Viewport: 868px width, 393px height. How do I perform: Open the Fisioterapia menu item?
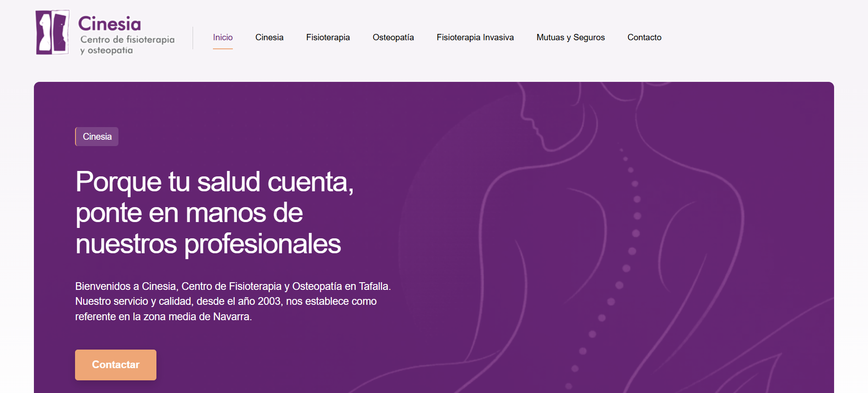[x=328, y=38]
